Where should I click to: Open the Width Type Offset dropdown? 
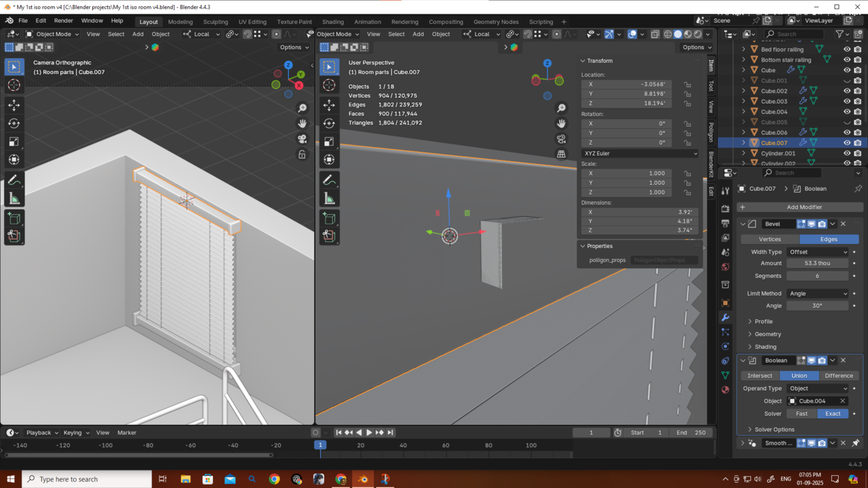coord(817,252)
